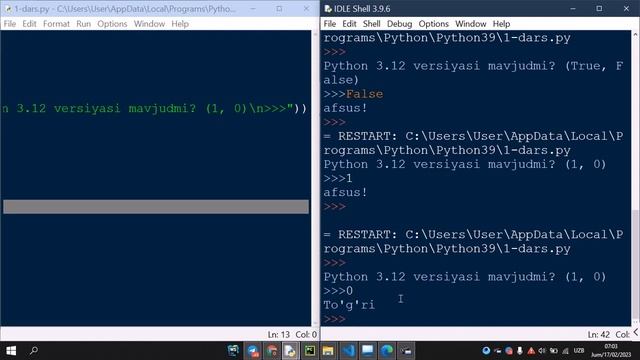Open the Chrome taskbar icon

click(272, 351)
